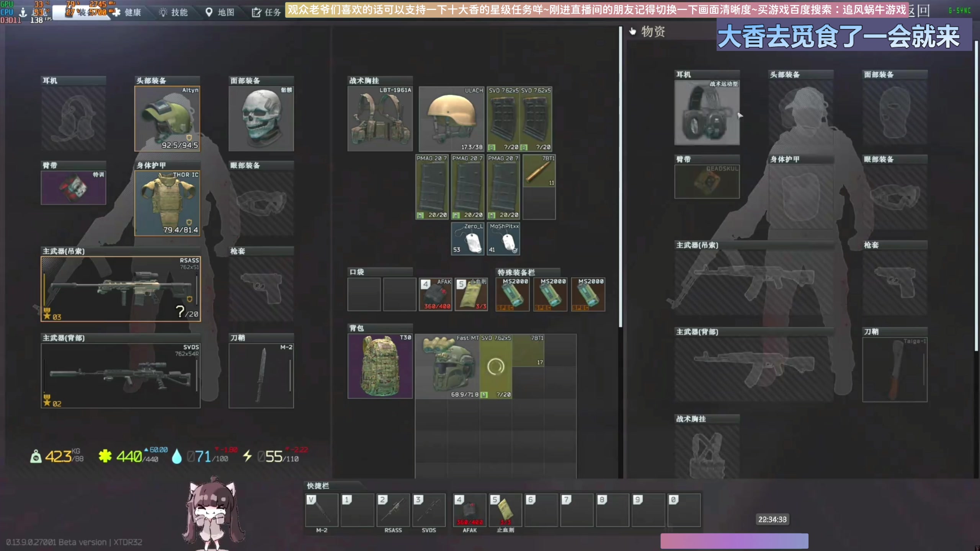Click the Fast MT helmet in backpack

tap(448, 367)
